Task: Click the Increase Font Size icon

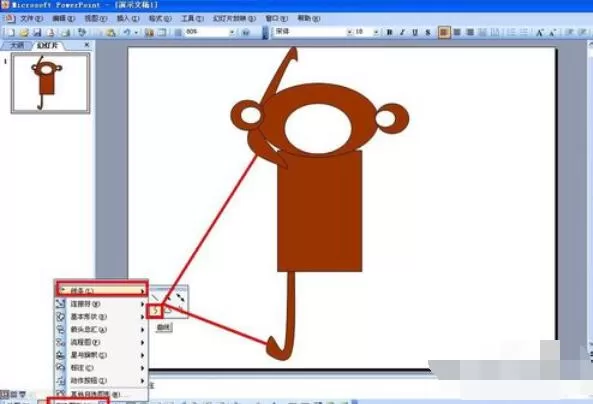Action: pos(540,33)
